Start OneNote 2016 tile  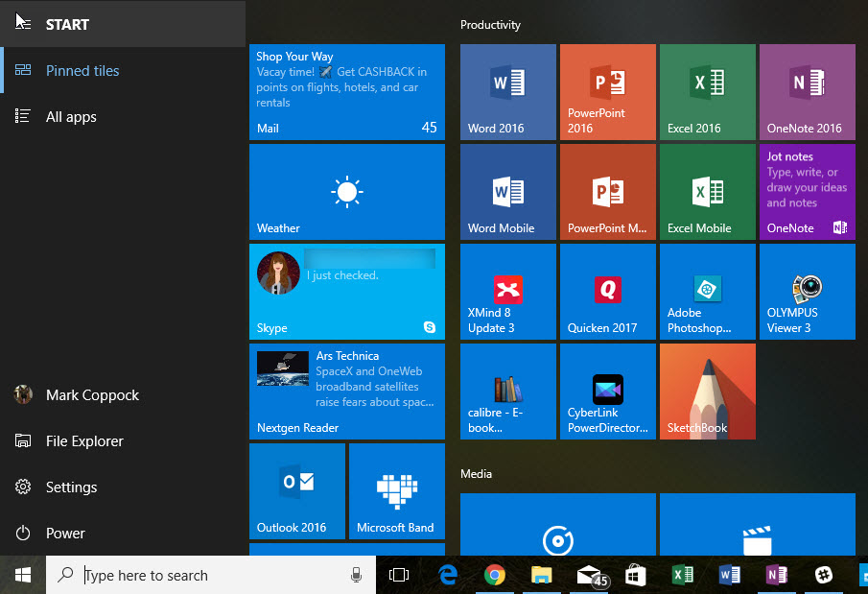pos(806,91)
